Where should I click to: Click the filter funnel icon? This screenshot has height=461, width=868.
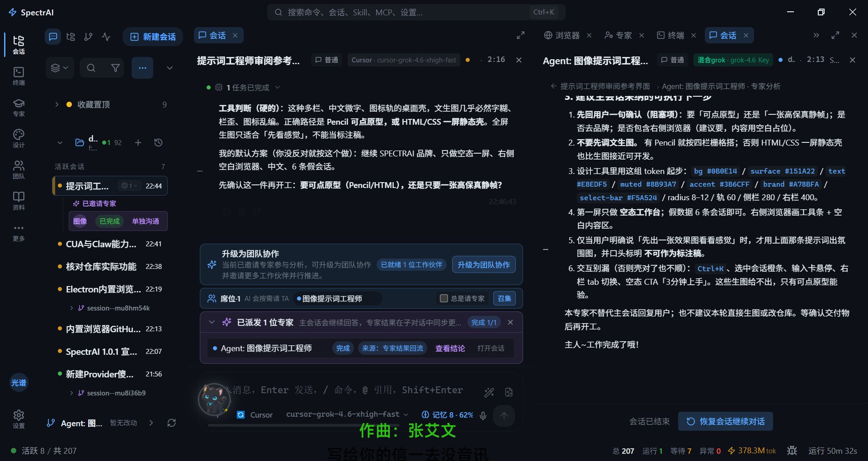click(x=115, y=68)
